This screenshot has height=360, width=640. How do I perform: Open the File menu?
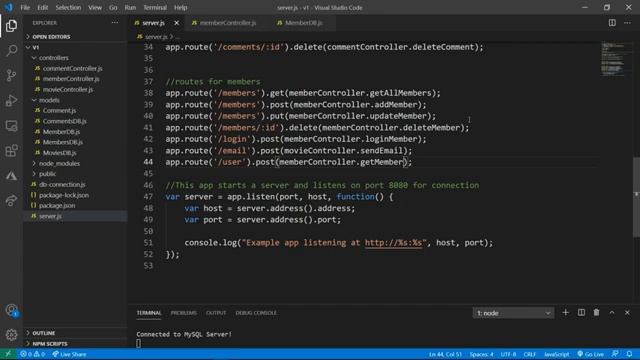[25, 7]
